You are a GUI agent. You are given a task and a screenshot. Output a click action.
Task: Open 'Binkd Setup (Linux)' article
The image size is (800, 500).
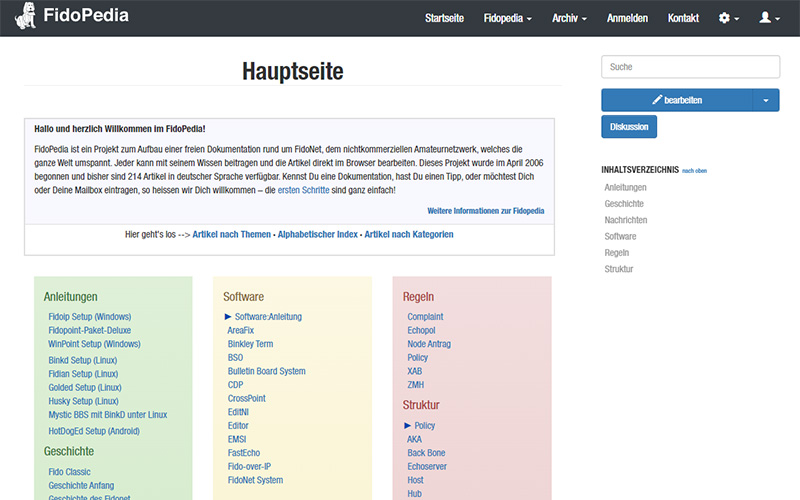tap(83, 360)
